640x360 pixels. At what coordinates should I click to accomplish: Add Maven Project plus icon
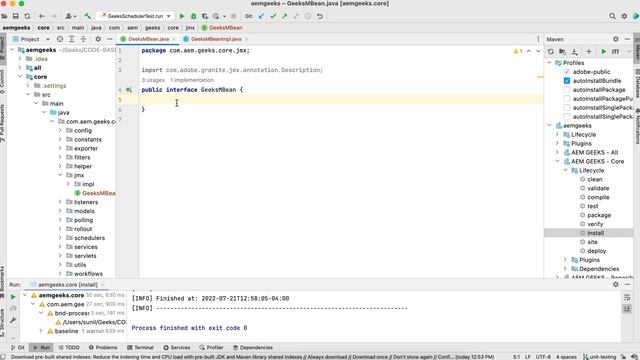tap(589, 51)
